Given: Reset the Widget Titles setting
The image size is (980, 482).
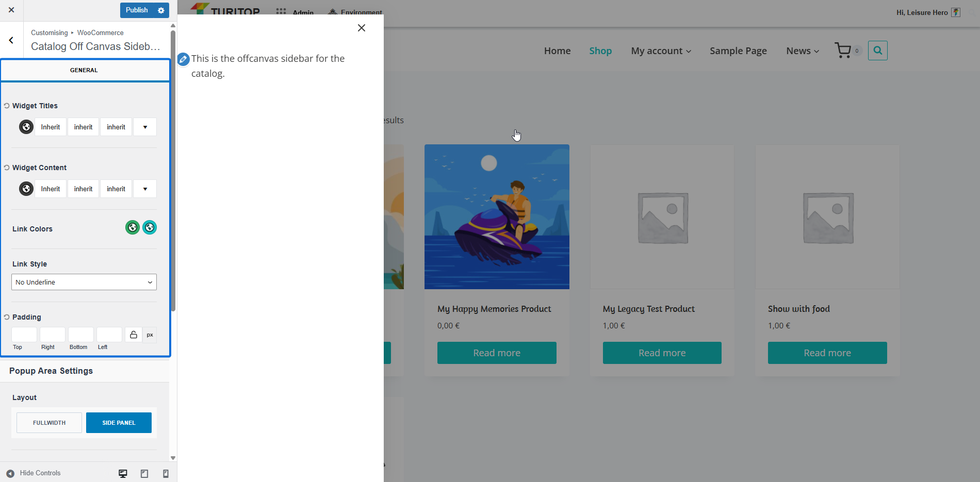Looking at the screenshot, I should [7, 106].
